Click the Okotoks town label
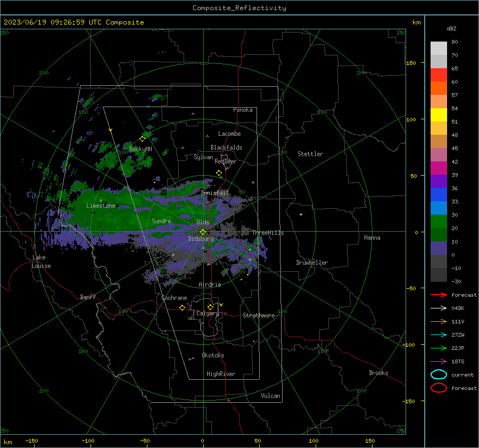The width and height of the screenshot is (479, 448). [213, 355]
